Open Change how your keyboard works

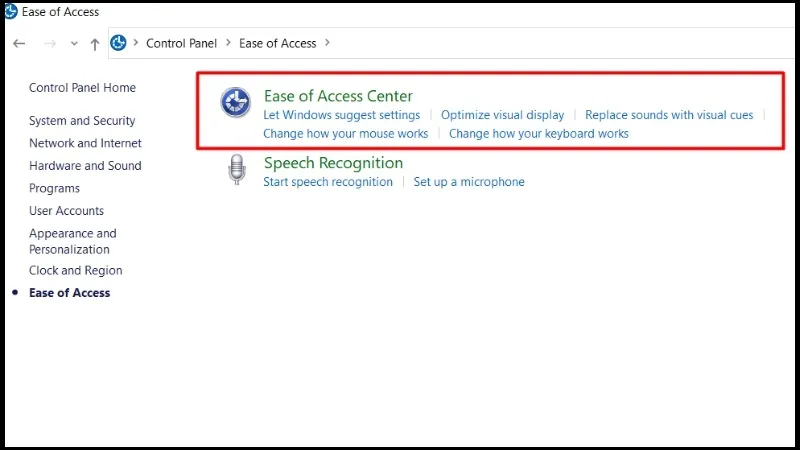(539, 133)
